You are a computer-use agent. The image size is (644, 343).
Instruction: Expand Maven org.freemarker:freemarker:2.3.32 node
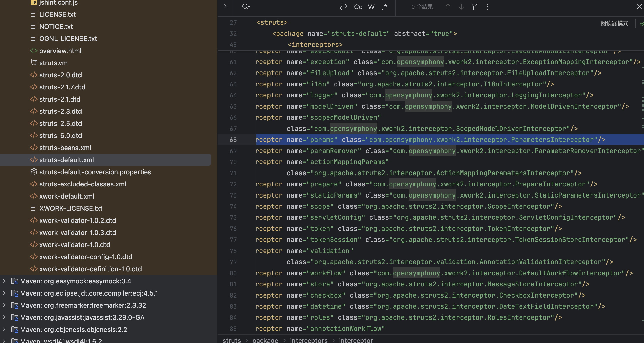(x=4, y=305)
